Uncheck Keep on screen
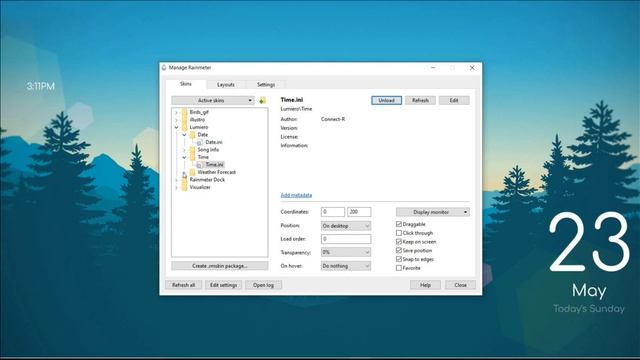The width and height of the screenshot is (640, 360). coord(399,242)
